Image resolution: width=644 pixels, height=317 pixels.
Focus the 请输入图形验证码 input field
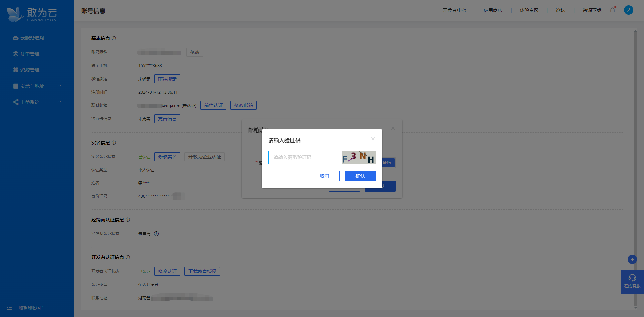point(305,157)
